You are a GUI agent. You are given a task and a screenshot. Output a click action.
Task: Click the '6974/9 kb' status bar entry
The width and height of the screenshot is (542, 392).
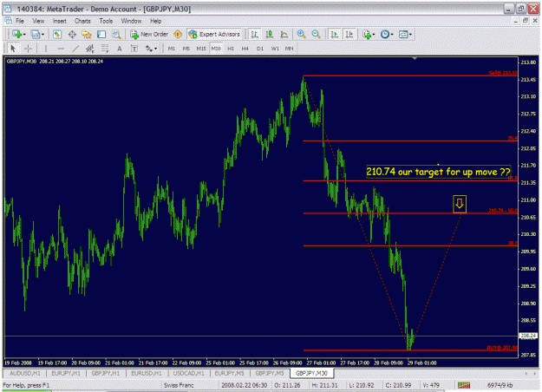[x=500, y=385]
